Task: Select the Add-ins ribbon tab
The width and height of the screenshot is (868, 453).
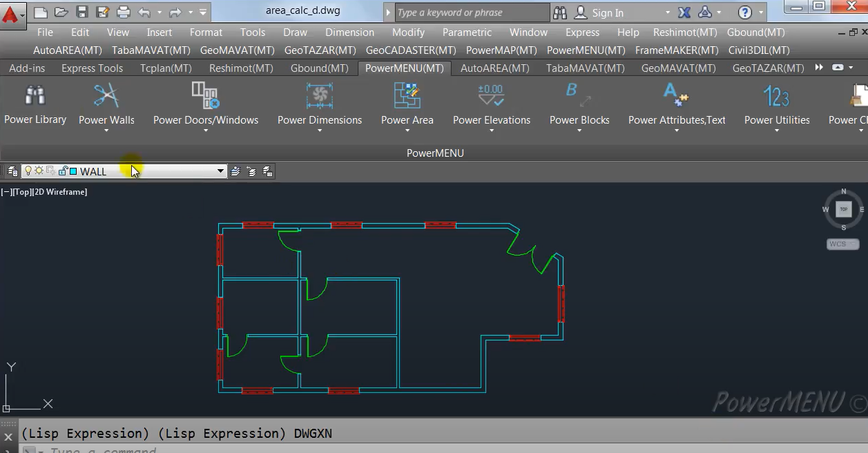Action: (27, 68)
